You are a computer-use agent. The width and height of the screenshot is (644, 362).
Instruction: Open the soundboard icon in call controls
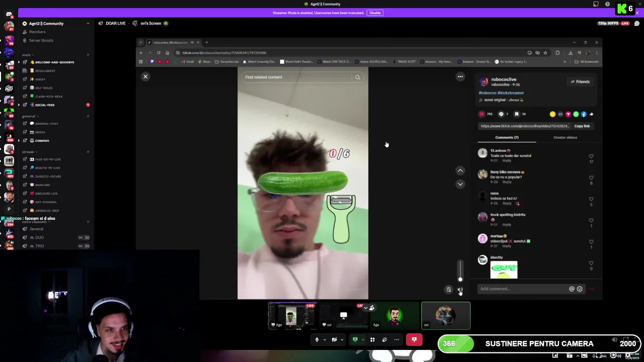click(384, 339)
